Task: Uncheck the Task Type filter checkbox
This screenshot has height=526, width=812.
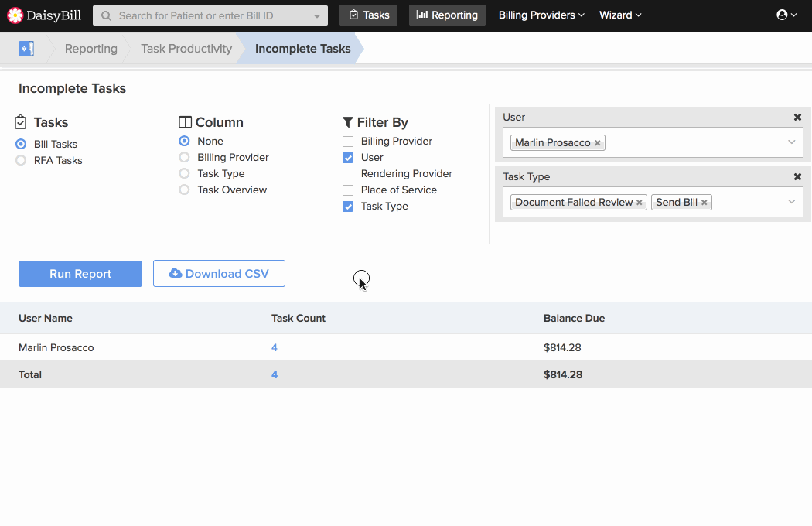Action: 348,207
